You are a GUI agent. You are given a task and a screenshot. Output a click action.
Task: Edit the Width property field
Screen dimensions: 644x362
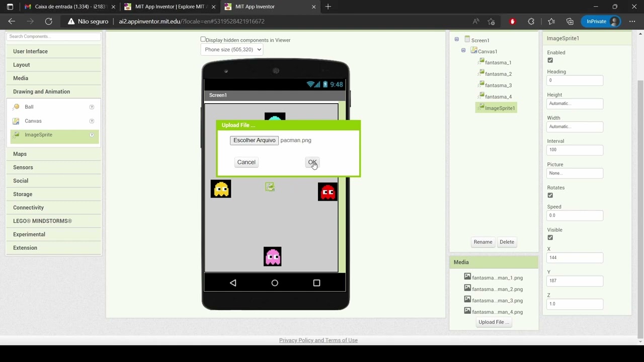pyautogui.click(x=575, y=127)
